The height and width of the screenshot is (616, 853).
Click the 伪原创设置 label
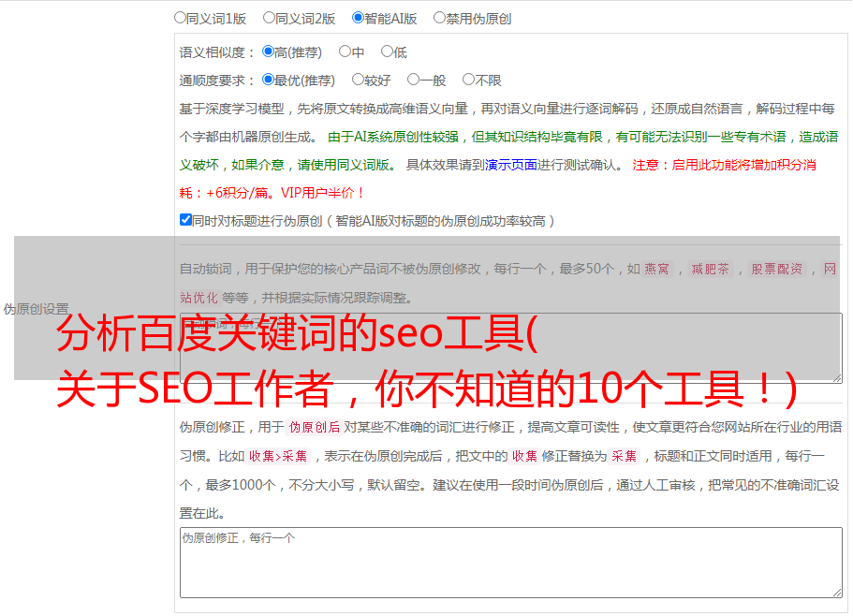(36, 309)
